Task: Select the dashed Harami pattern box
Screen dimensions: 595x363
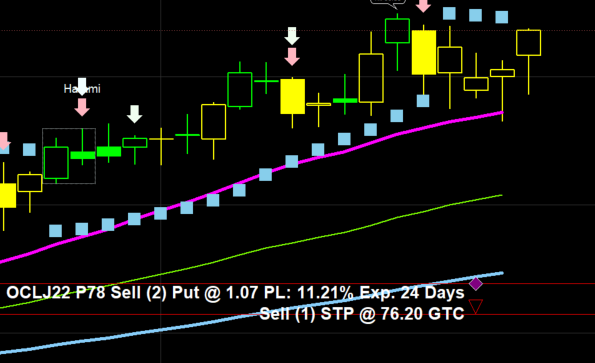Action: pyautogui.click(x=69, y=156)
